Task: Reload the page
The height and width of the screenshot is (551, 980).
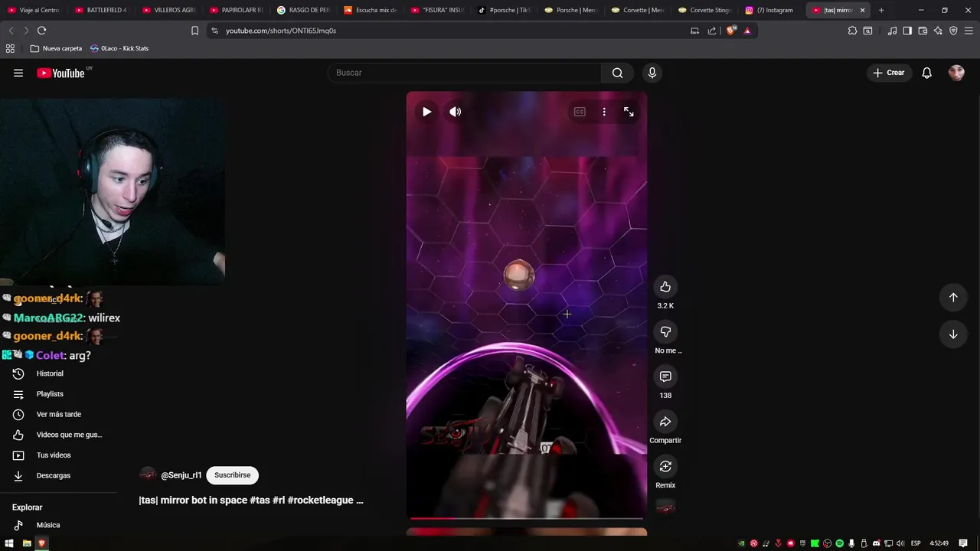Action: pos(41,31)
